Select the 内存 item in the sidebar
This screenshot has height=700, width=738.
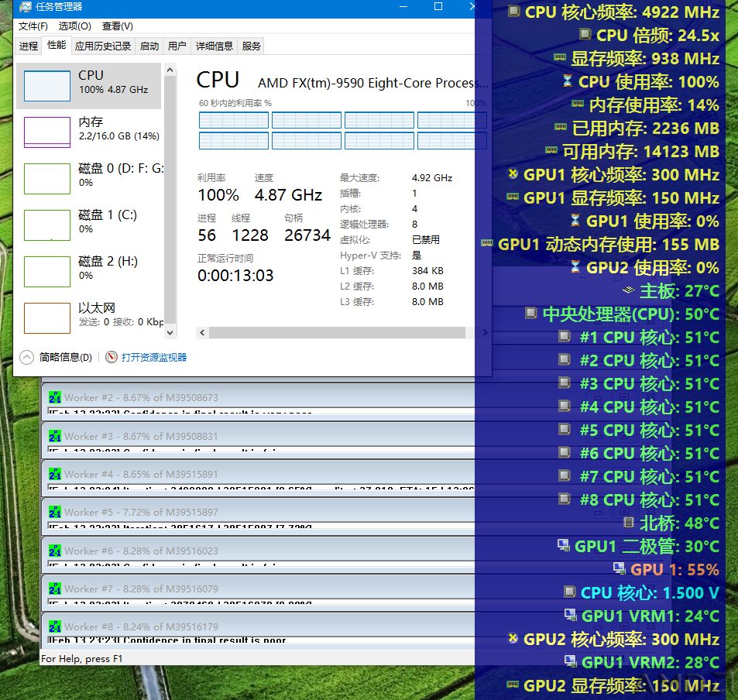89,132
